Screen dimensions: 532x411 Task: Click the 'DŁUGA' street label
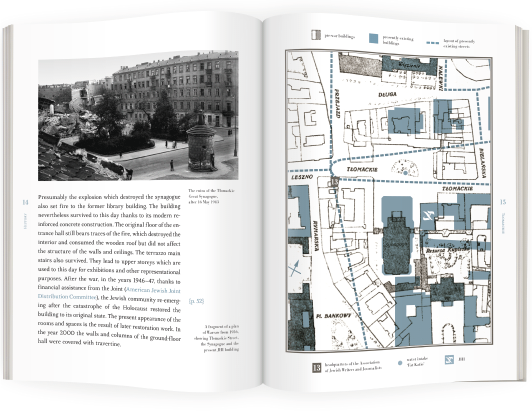click(387, 94)
